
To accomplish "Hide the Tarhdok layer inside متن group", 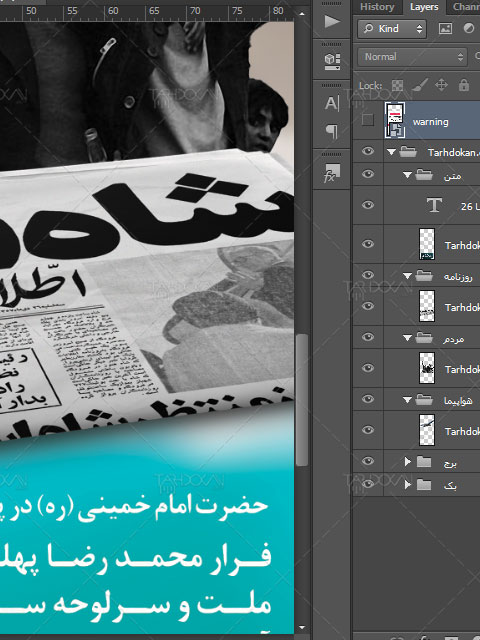I will pos(368,244).
